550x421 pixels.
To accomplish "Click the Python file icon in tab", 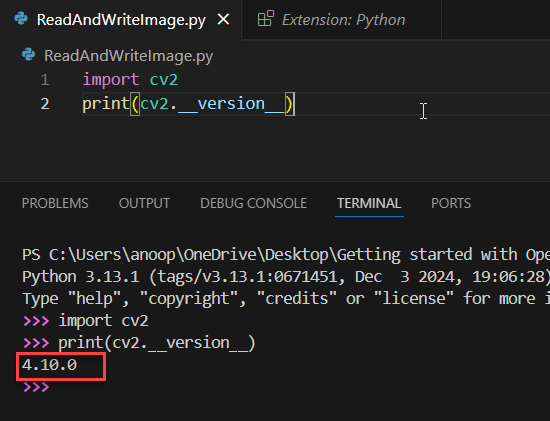I will pyautogui.click(x=21, y=19).
